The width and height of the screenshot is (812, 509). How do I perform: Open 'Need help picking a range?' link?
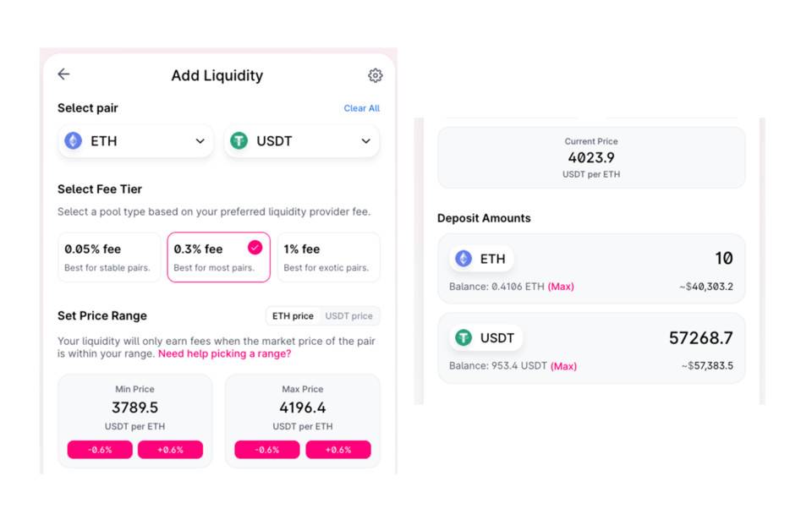pos(224,354)
